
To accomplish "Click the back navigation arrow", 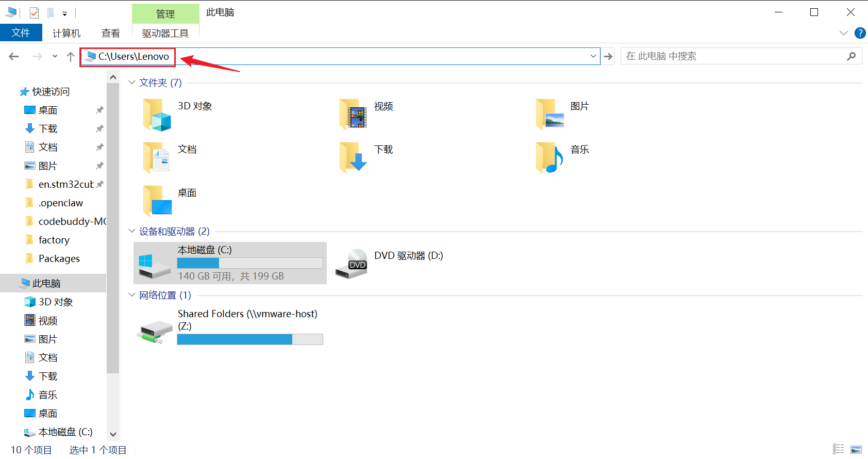I will (x=14, y=56).
